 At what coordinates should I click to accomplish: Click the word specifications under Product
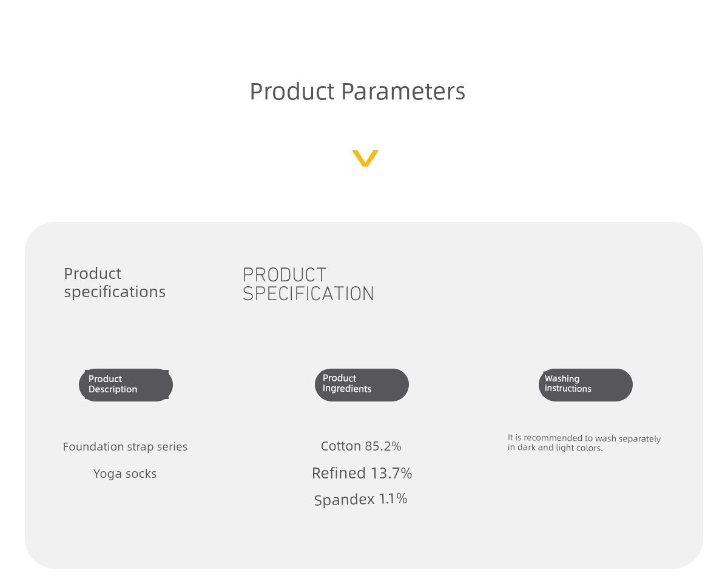[x=115, y=292]
